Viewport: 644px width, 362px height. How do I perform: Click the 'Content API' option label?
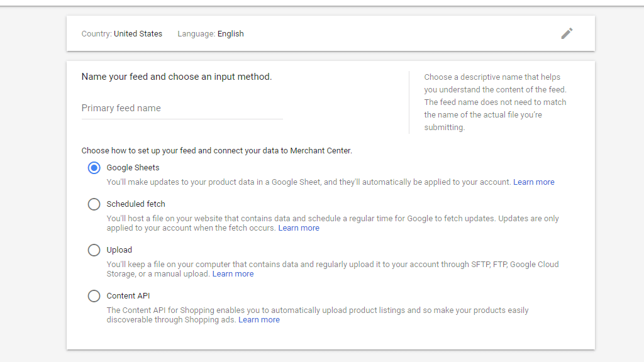click(128, 296)
